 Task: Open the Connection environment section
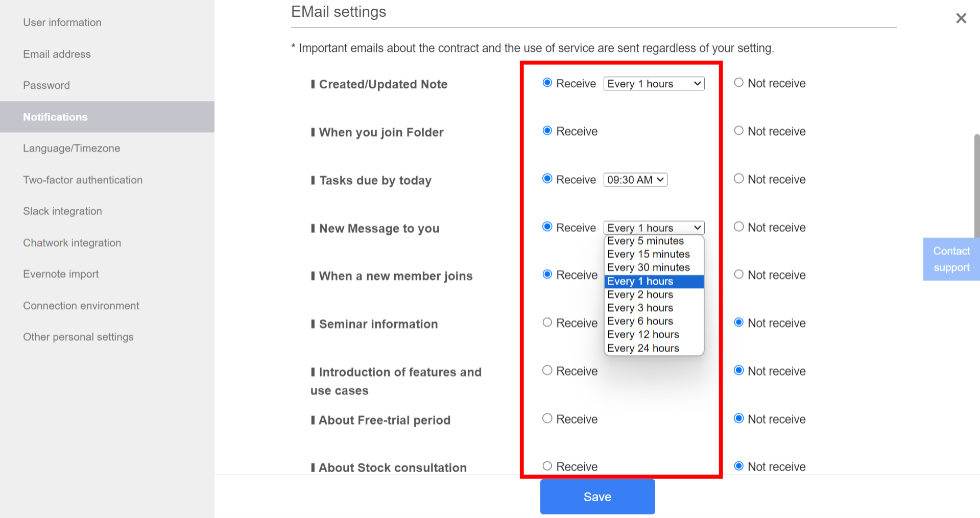(81, 305)
